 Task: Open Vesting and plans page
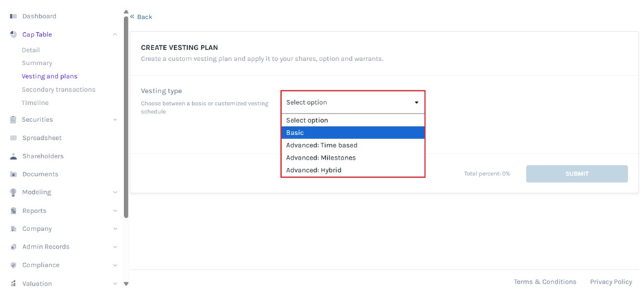tap(49, 76)
